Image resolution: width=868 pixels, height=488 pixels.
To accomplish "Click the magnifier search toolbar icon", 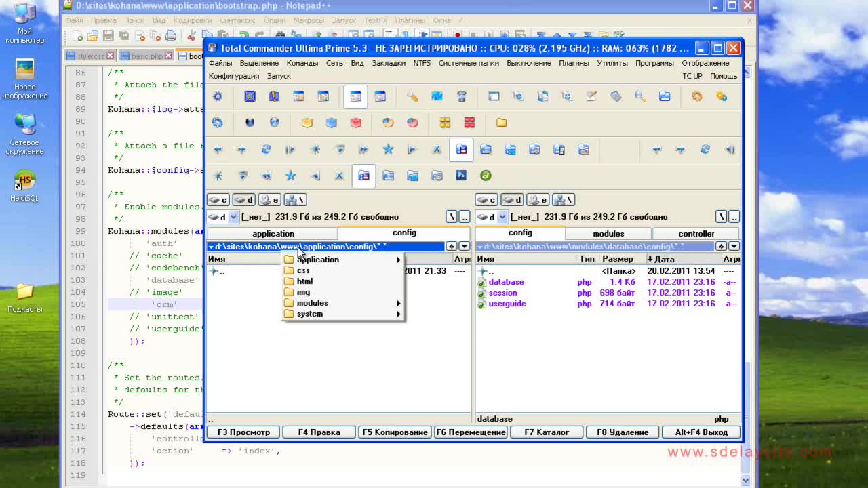I will 640,97.
